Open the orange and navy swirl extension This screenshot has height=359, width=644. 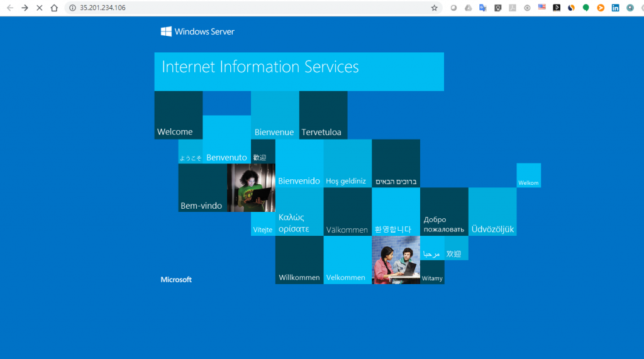[571, 8]
